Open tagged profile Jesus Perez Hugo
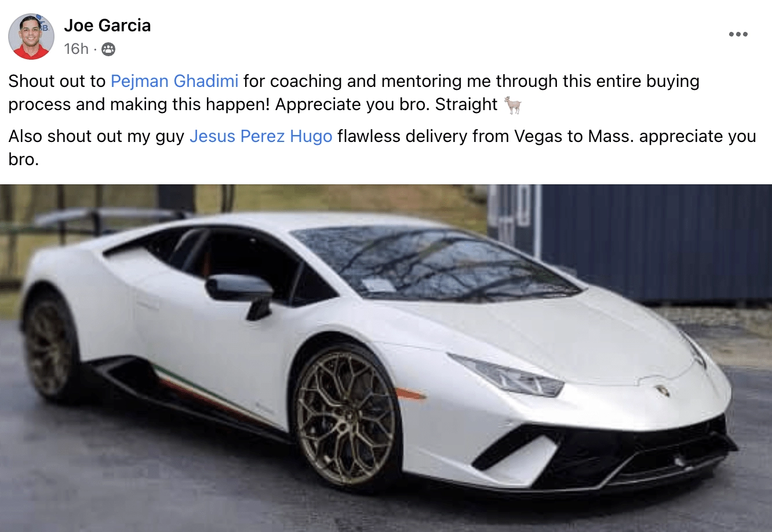Screen dimensions: 772x532 261,136
